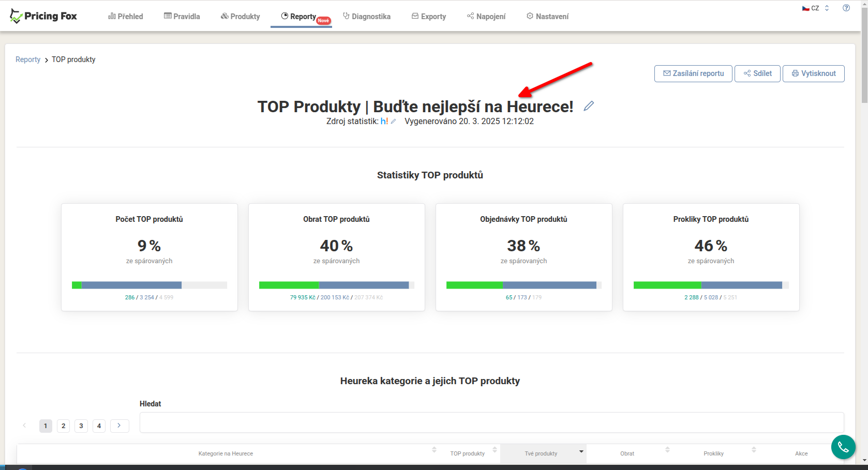868x470 pixels.
Task: Click the 40 % value text
Action: pos(337,246)
